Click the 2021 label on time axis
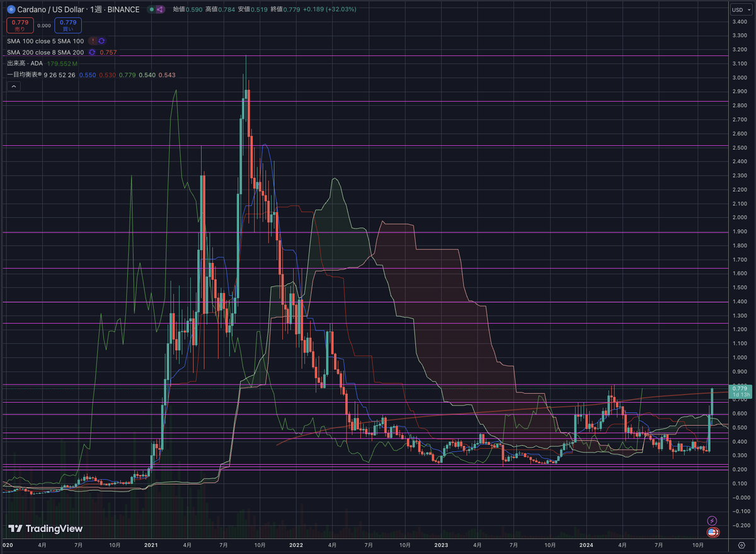 click(x=151, y=544)
